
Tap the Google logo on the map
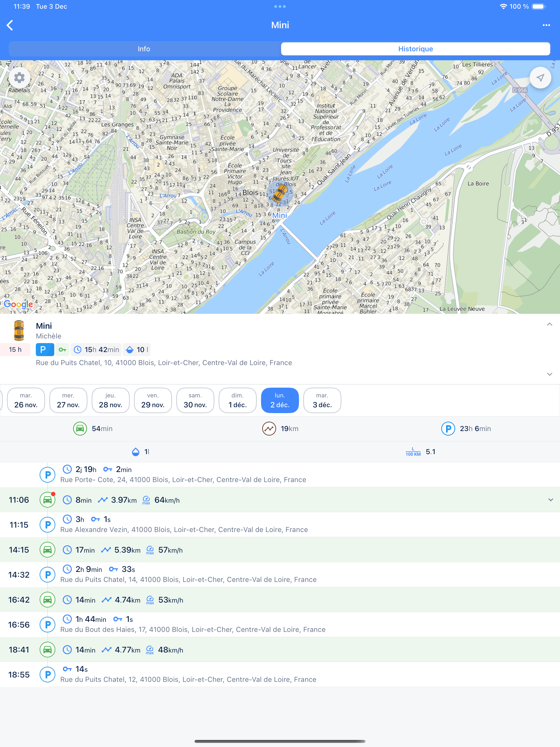pos(18,305)
